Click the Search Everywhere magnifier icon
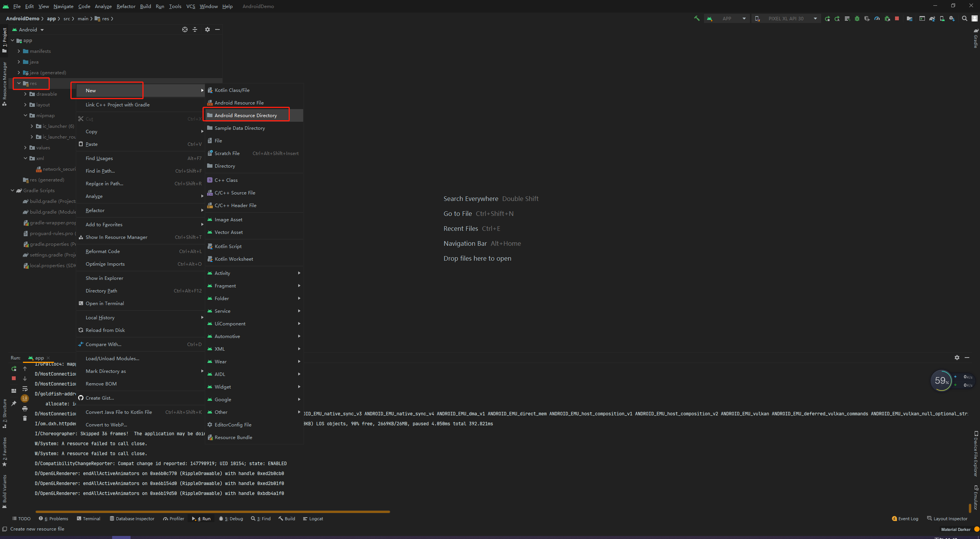This screenshot has width=980, height=539. [x=964, y=18]
